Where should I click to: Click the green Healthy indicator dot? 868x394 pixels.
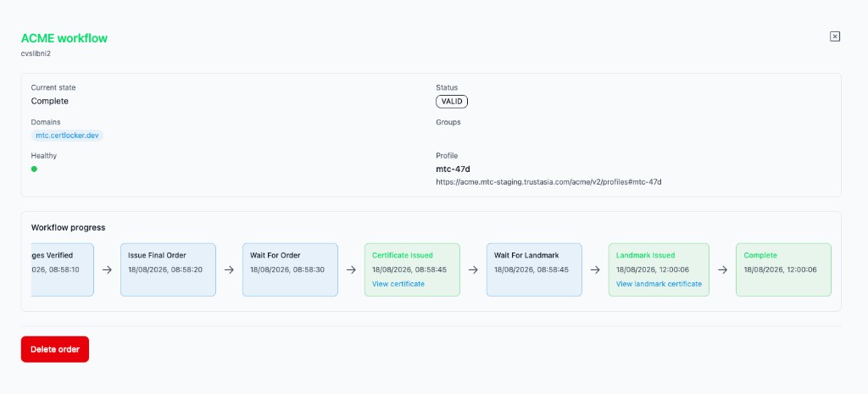[34, 169]
